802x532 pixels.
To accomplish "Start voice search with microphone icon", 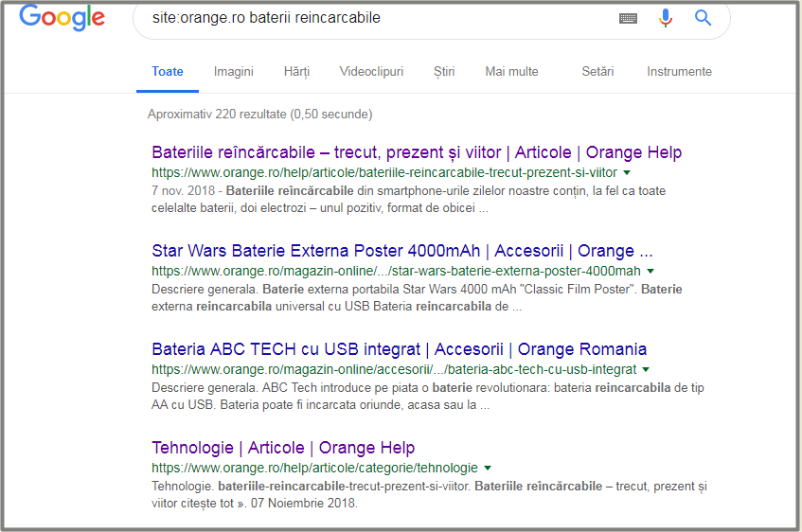I will tap(666, 18).
